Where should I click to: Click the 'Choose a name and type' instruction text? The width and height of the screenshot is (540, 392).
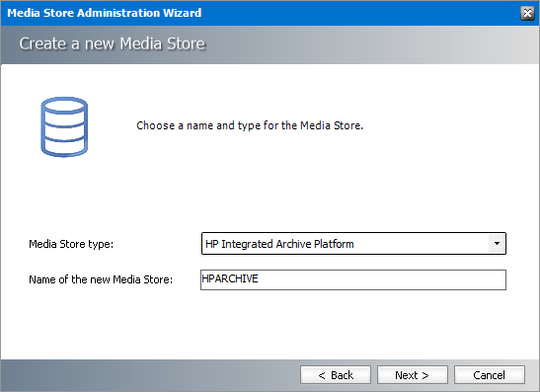click(250, 125)
